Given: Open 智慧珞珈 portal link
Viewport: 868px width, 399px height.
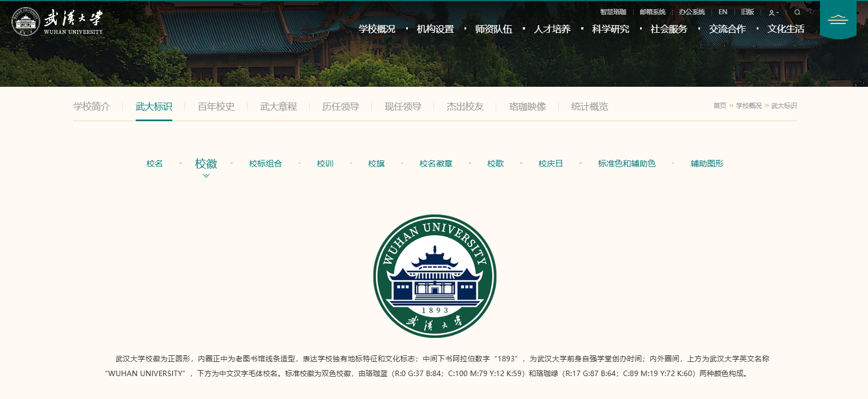Looking at the screenshot, I should [613, 12].
